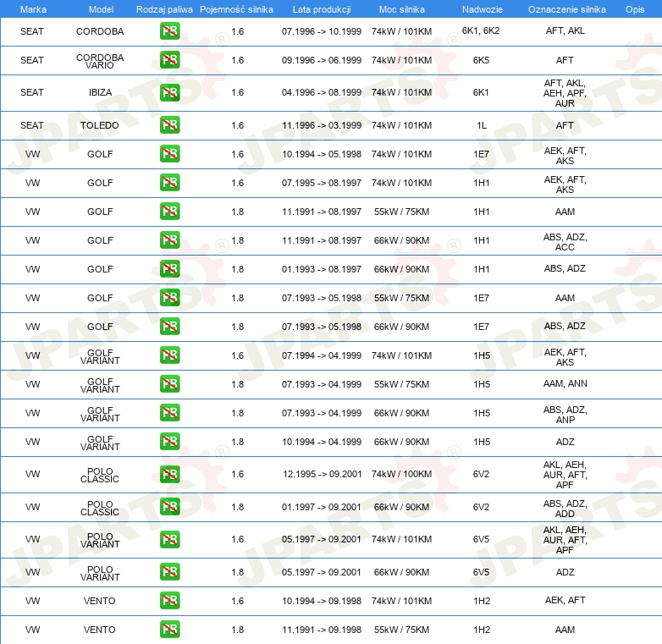Click fuel icon in CORDOBA VARIO row
The width and height of the screenshot is (662, 644).
pos(169,60)
